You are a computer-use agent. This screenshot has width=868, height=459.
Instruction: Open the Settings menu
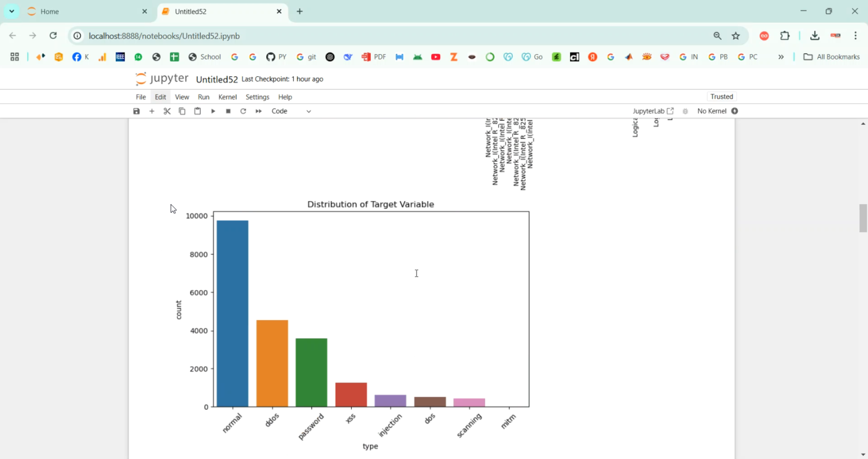coord(258,97)
